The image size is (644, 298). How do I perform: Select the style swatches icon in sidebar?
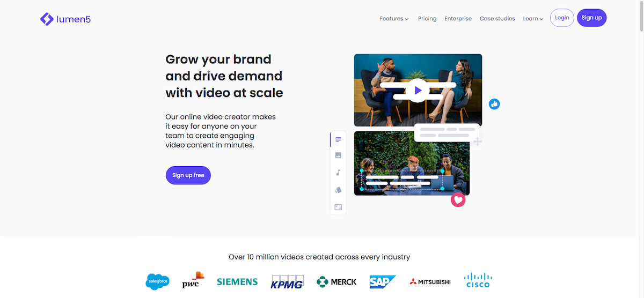[x=338, y=190]
